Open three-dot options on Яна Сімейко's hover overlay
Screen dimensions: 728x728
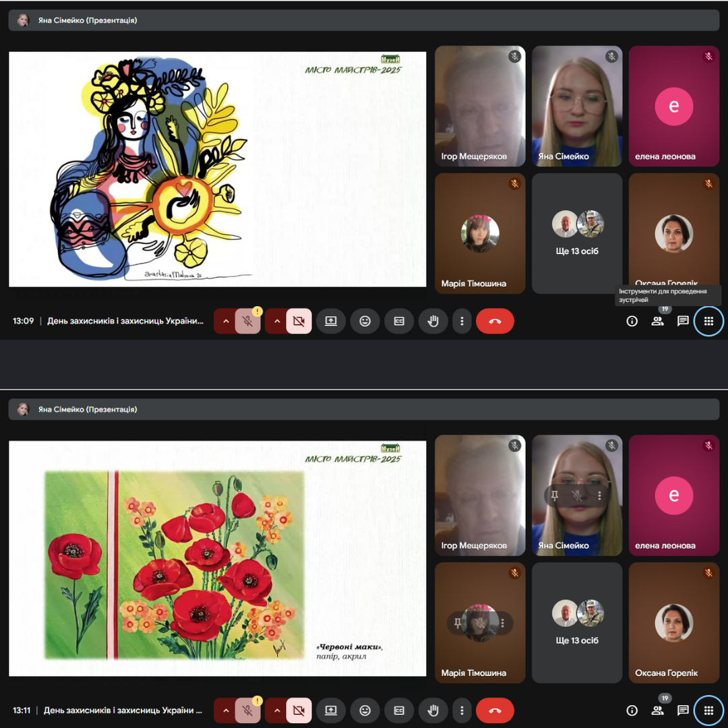click(x=599, y=495)
